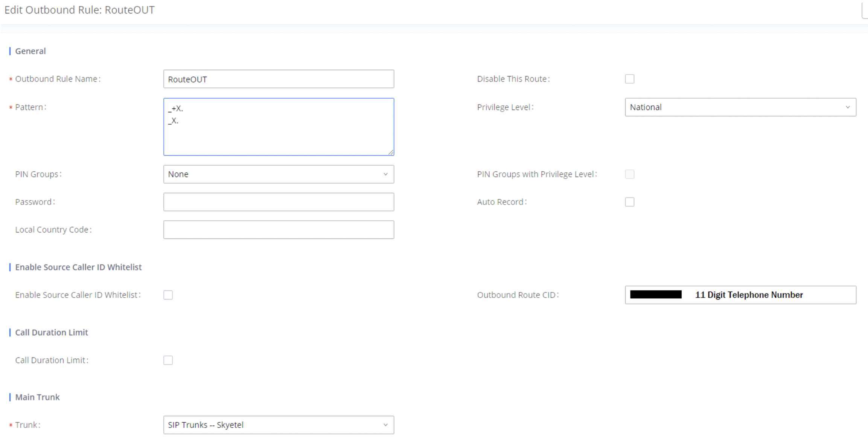
Task: Click the Main Trunk section heading
Action: point(37,397)
